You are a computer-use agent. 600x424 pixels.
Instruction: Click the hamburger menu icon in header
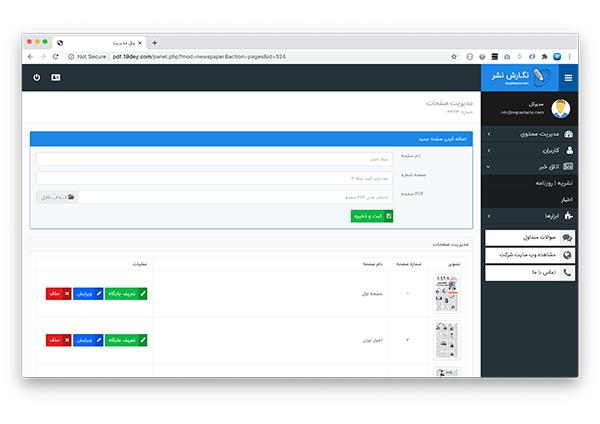point(568,77)
